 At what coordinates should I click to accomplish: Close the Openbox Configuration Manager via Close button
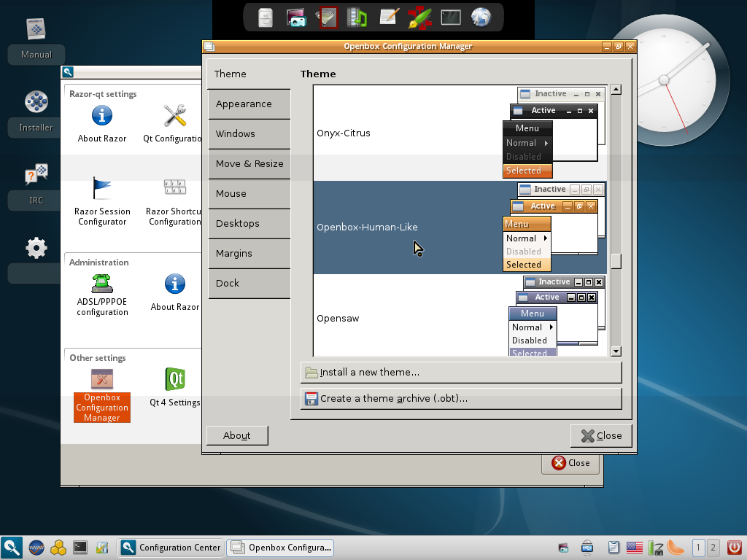(x=601, y=436)
